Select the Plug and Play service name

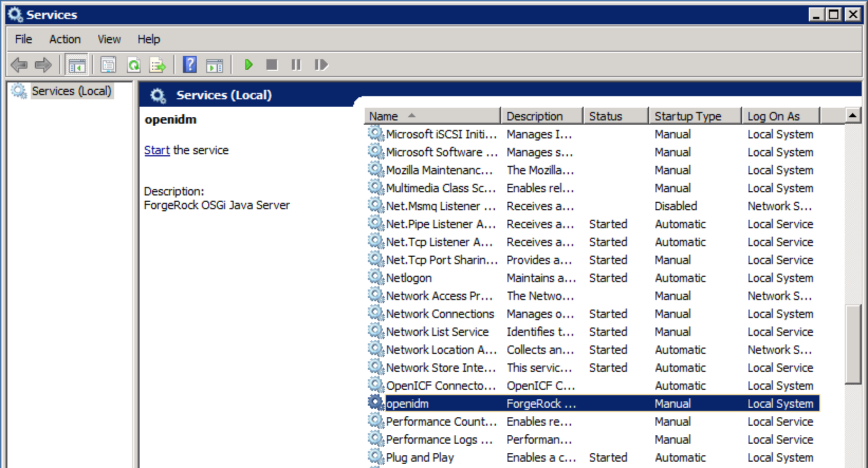pos(420,457)
